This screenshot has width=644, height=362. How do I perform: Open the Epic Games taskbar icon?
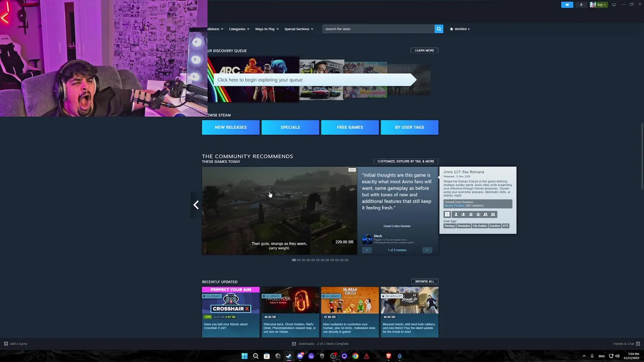[322, 356]
